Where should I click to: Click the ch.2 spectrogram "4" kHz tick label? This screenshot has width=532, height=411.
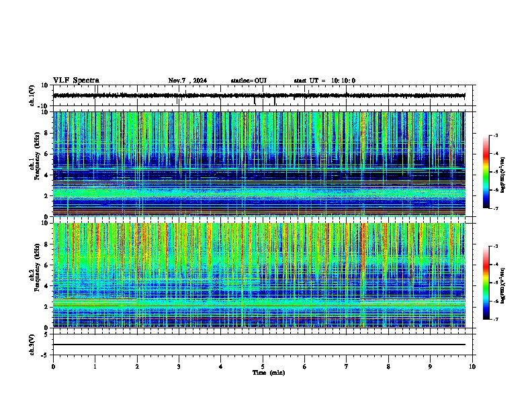tap(46, 286)
